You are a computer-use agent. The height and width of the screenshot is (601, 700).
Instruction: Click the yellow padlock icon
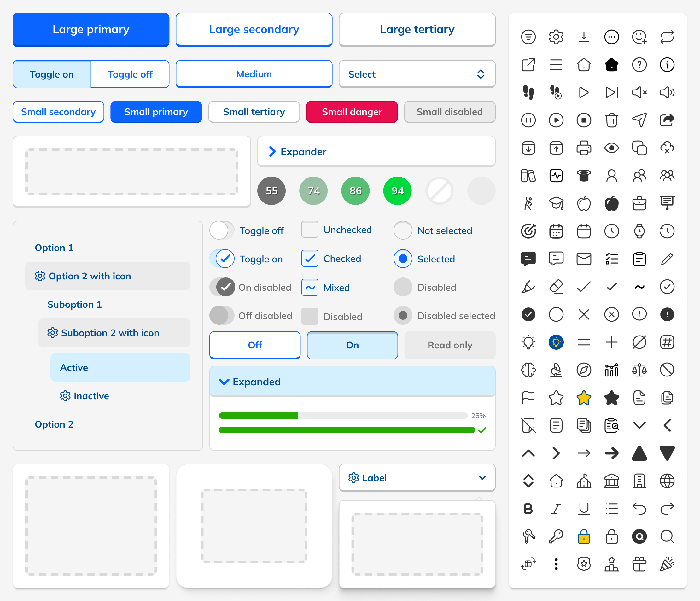click(x=583, y=536)
